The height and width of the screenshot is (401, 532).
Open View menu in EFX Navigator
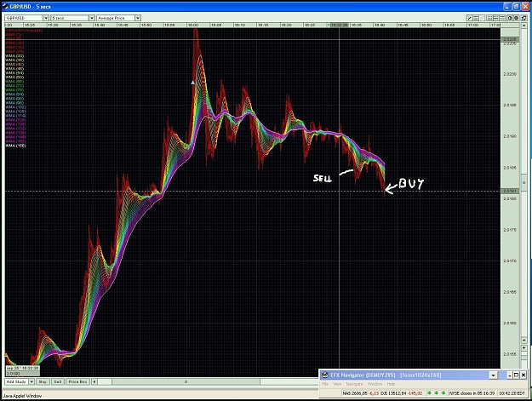[x=337, y=384]
